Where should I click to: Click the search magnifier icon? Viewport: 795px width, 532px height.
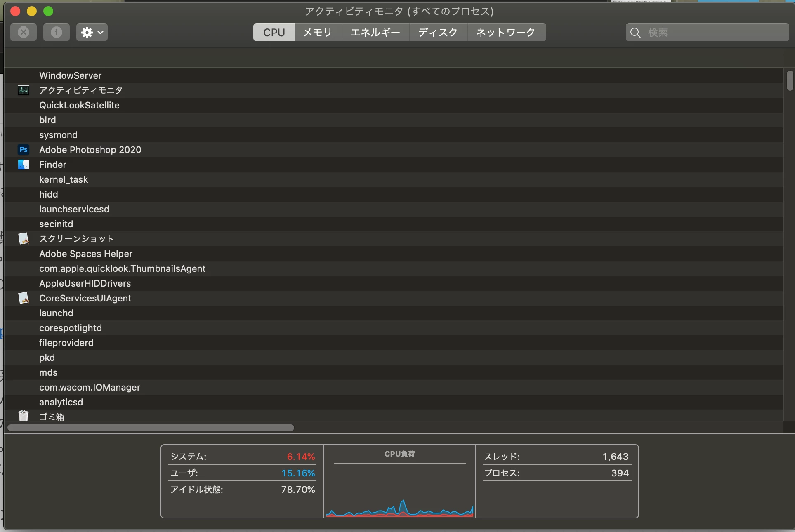tap(635, 33)
